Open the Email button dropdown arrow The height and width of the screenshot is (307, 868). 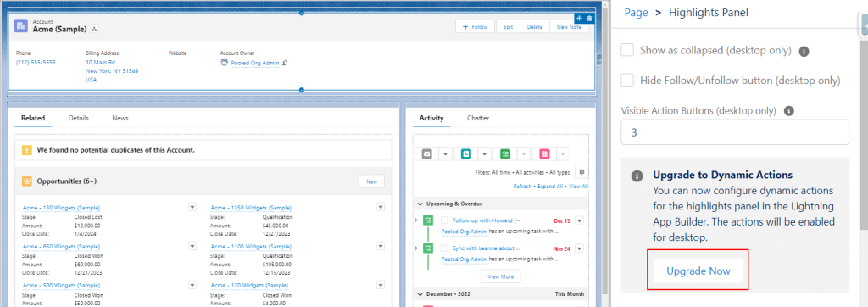445,154
